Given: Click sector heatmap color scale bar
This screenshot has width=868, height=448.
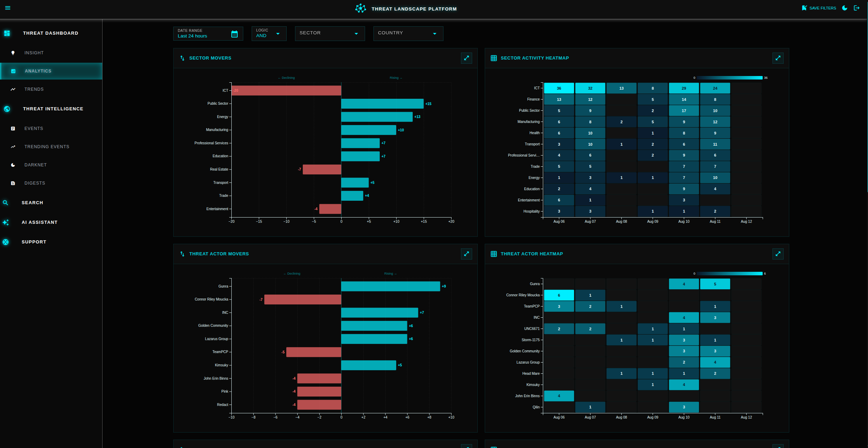Looking at the screenshot, I should [x=730, y=78].
